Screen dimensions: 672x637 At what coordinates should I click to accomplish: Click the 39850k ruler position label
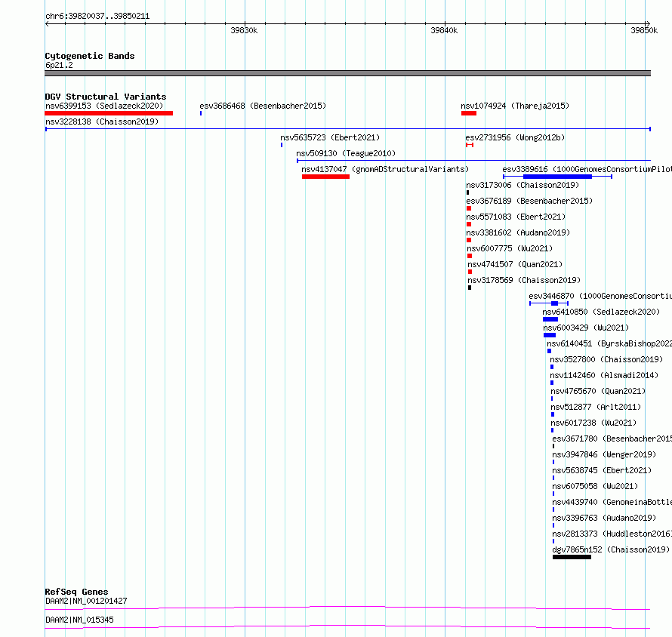coord(644,30)
